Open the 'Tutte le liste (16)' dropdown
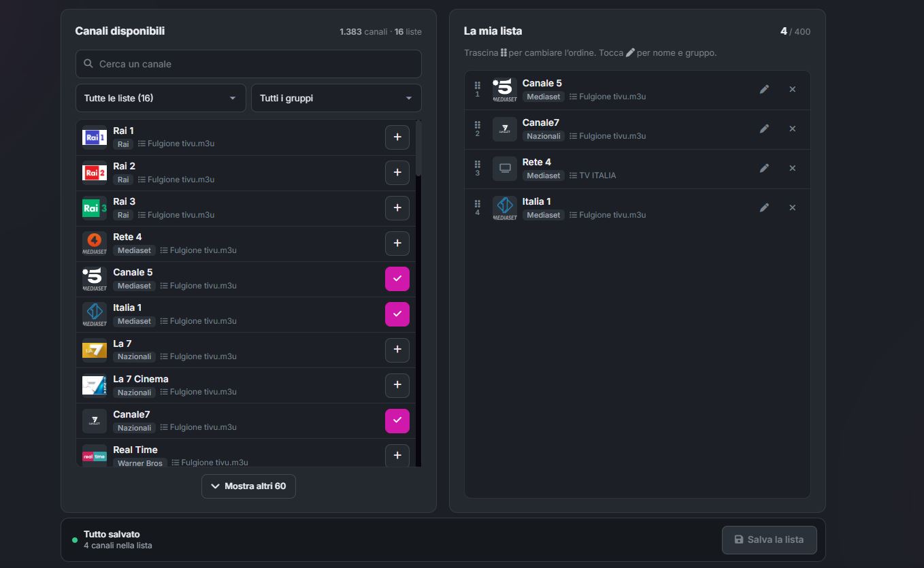The width and height of the screenshot is (924, 568). tap(161, 98)
